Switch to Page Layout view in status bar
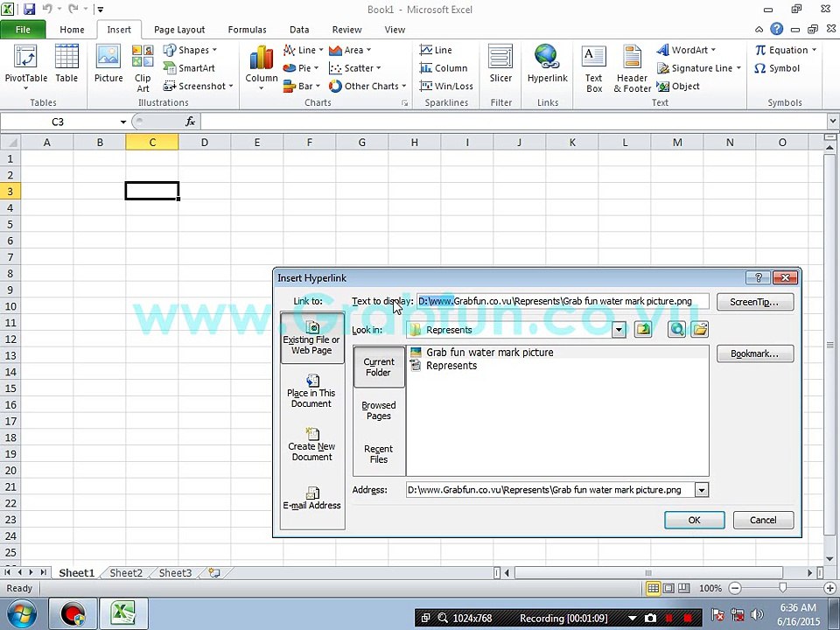 668,588
